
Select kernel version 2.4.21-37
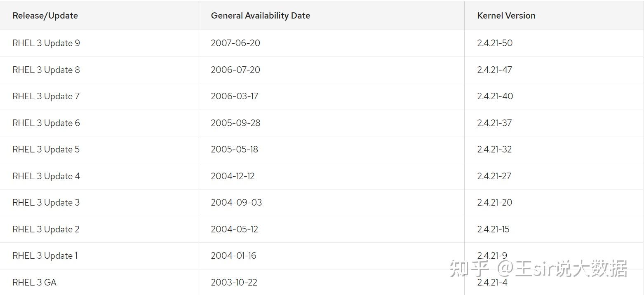coord(494,123)
